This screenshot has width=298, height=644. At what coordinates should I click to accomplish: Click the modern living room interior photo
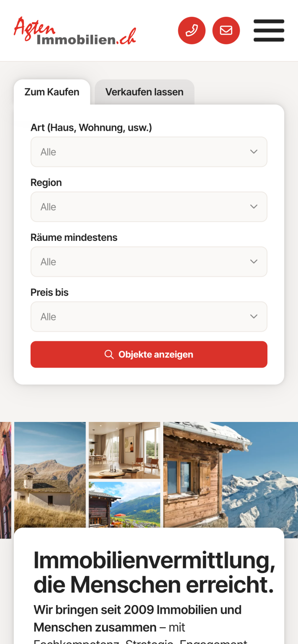coord(124,450)
